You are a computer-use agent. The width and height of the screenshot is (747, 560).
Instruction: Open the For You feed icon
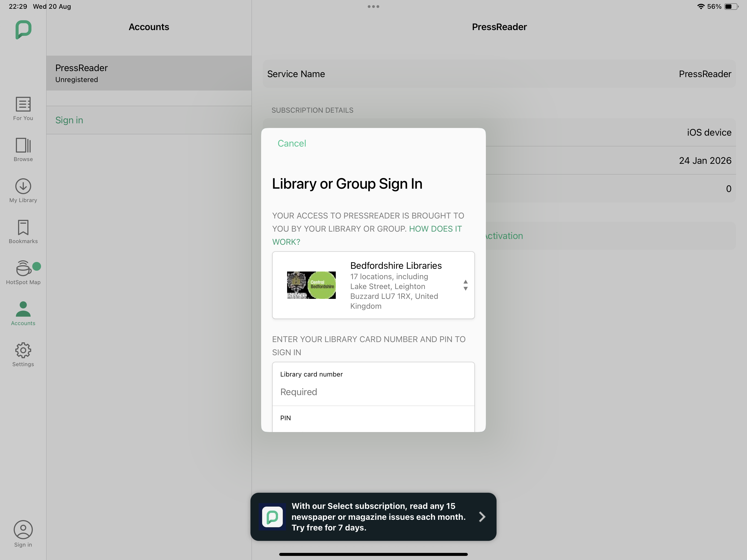pos(23,104)
